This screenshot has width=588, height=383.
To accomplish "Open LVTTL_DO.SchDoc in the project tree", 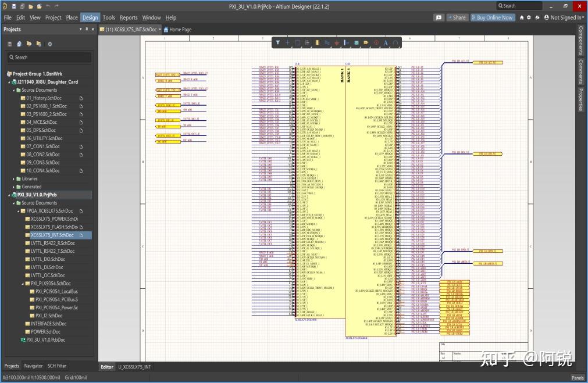I will click(48, 259).
